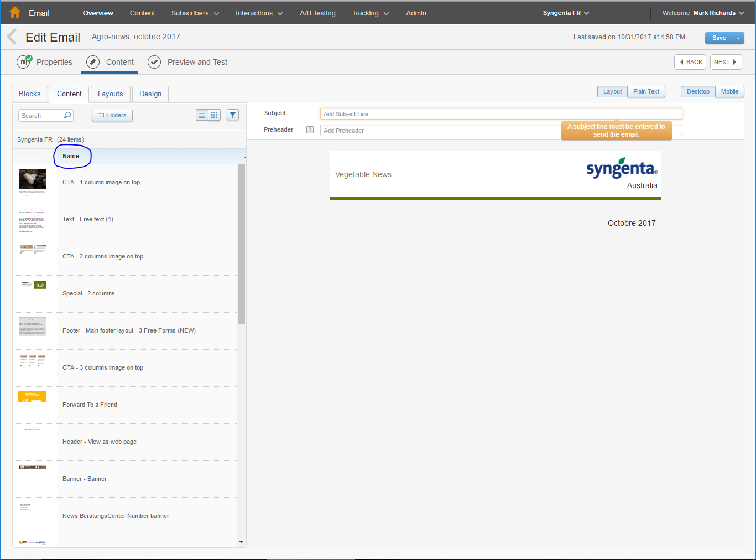The width and height of the screenshot is (756, 560).
Task: Click 'Octobre 2017' in the preview
Action: pyautogui.click(x=632, y=223)
